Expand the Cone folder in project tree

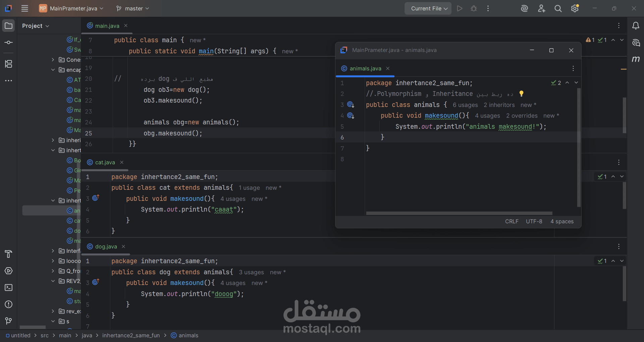(53, 60)
